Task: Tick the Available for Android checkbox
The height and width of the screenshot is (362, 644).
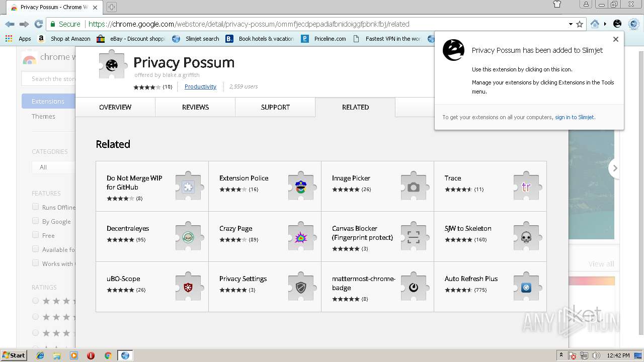Action: [x=35, y=249]
